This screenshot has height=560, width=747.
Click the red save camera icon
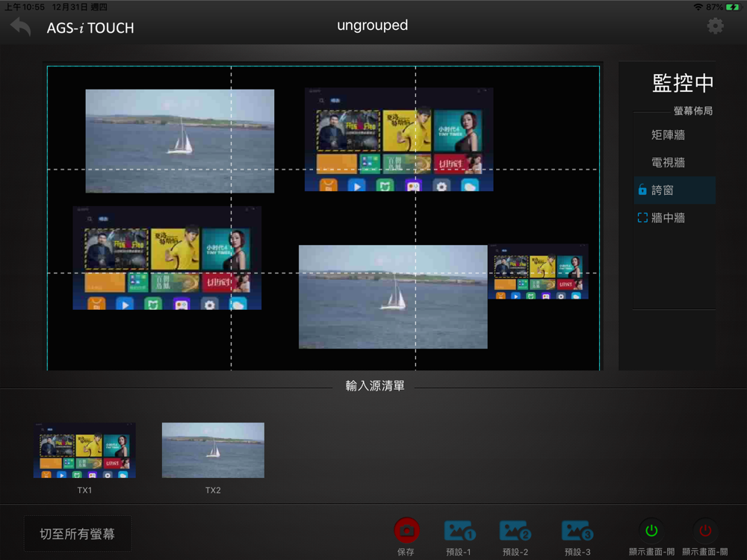[406, 530]
